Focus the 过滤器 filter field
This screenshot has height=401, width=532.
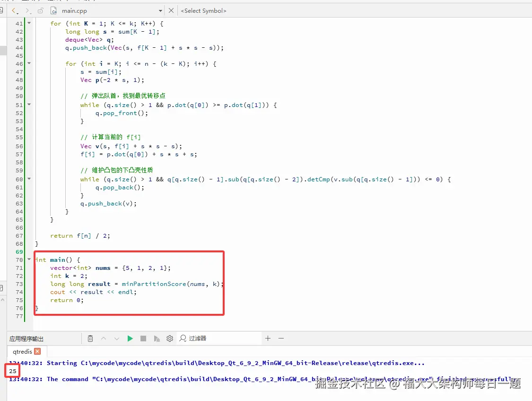pyautogui.click(x=219, y=339)
